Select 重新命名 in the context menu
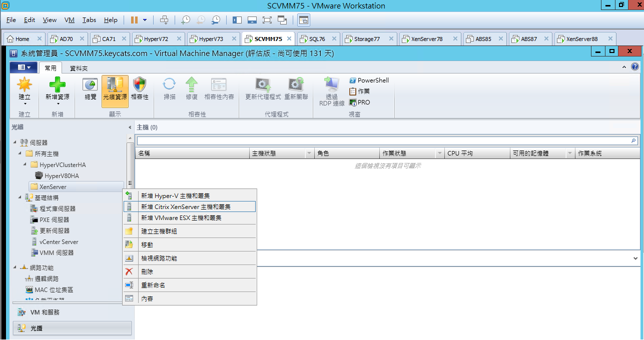Screen dimensions: 644x340 (190, 285)
